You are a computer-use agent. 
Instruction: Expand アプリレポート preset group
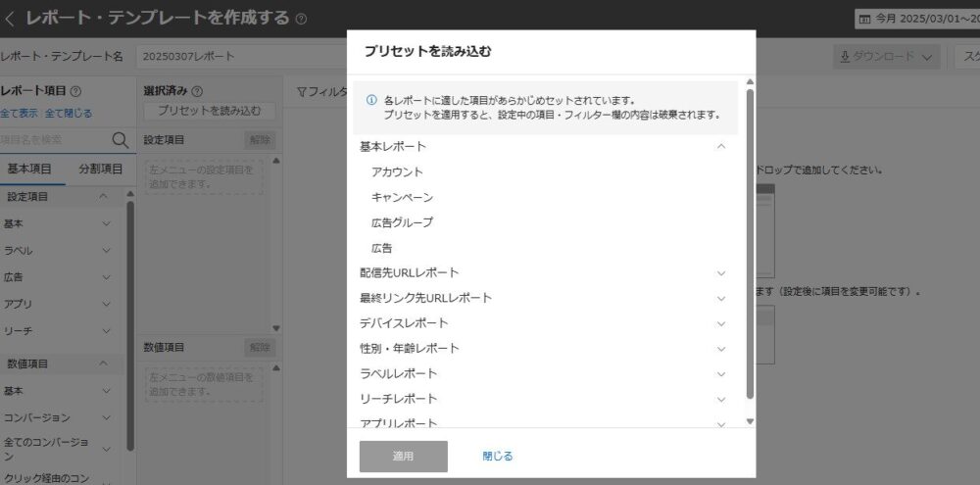coord(721,423)
